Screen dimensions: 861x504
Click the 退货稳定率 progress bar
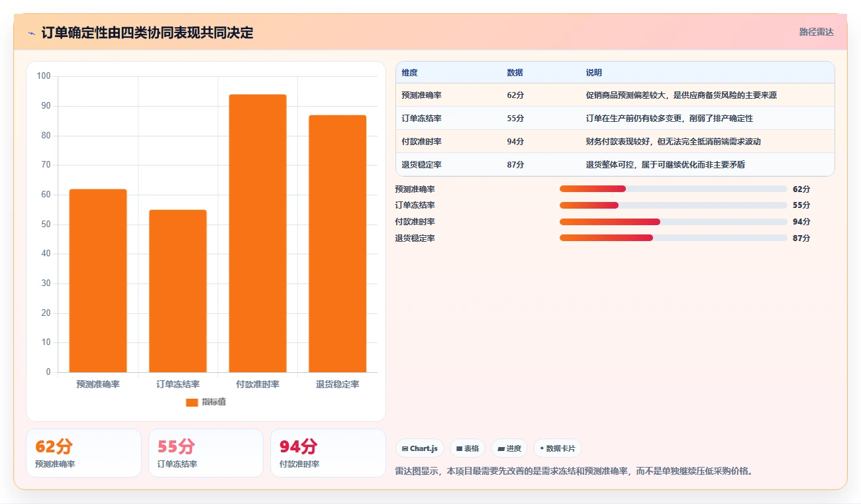tap(673, 238)
